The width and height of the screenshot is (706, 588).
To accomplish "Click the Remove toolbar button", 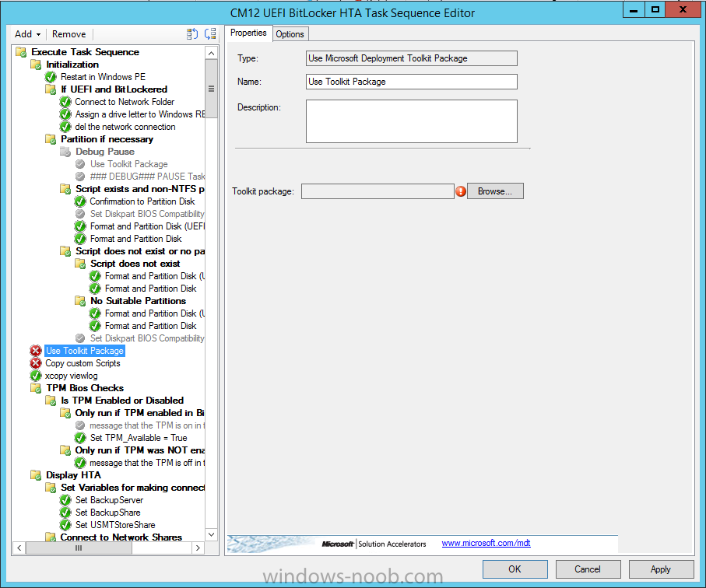I will point(68,34).
